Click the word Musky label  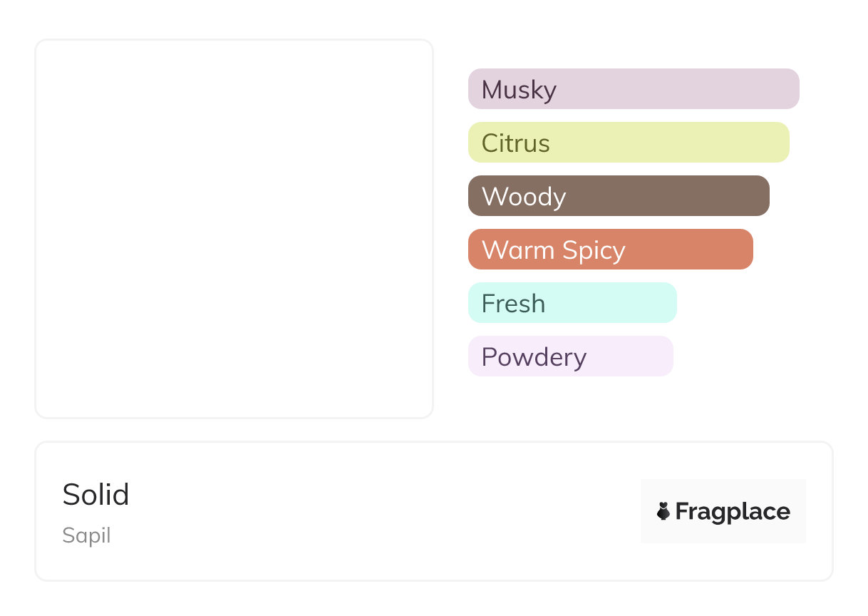(519, 90)
